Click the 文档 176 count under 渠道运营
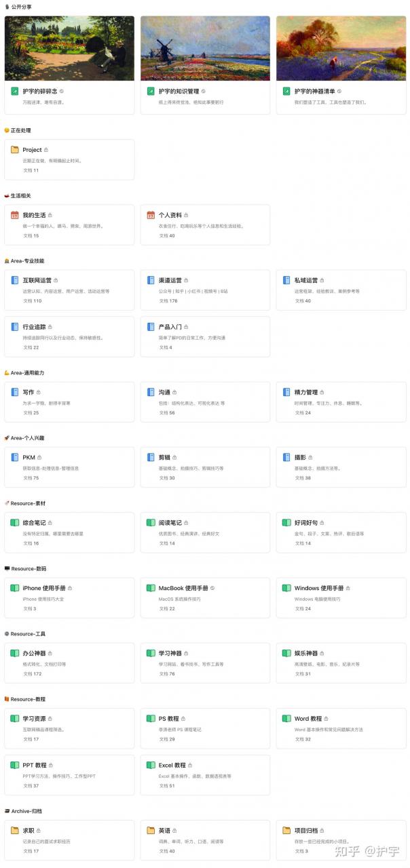The image size is (410, 868). click(x=168, y=301)
